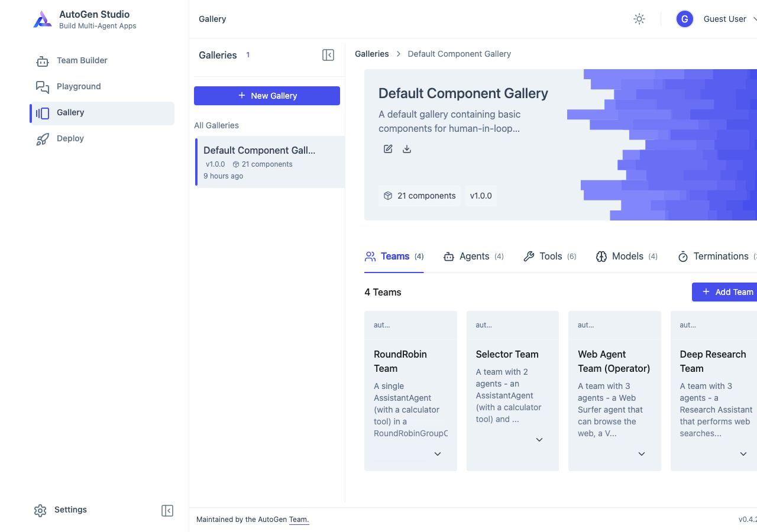Edit the Default Component Gallery
The height and width of the screenshot is (532, 757).
(388, 149)
